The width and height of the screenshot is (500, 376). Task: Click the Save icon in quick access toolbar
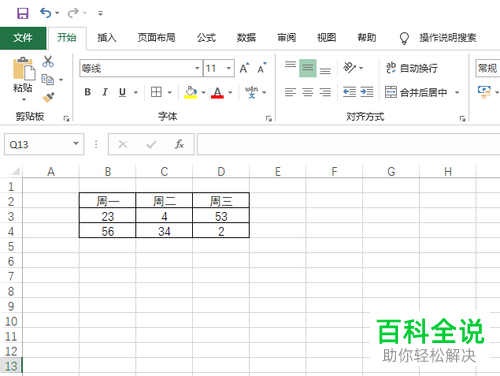[23, 13]
